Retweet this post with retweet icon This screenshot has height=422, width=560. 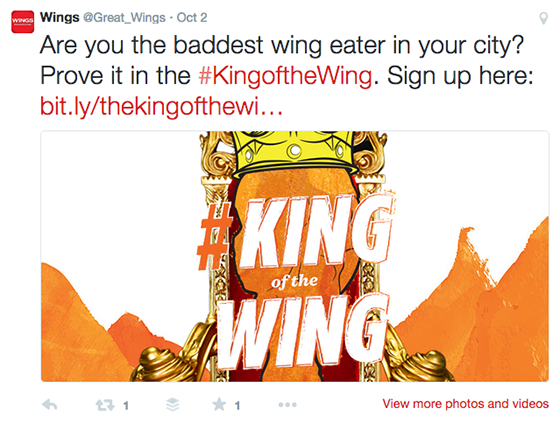point(105,405)
